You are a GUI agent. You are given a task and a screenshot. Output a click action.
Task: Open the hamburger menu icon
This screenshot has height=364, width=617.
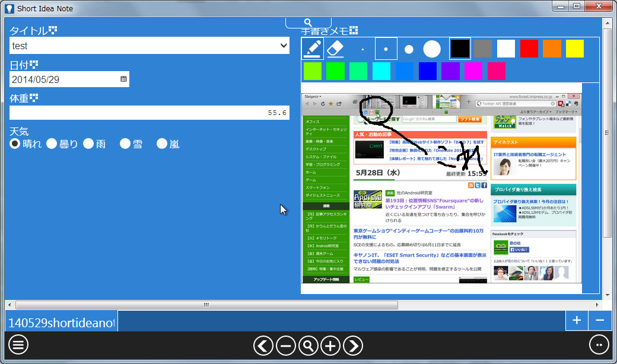click(18, 345)
